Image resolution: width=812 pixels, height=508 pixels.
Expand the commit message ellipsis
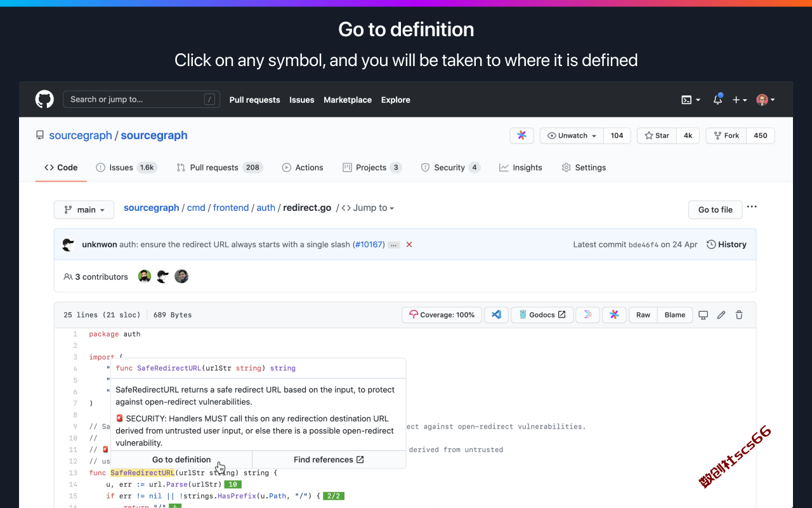click(x=393, y=245)
